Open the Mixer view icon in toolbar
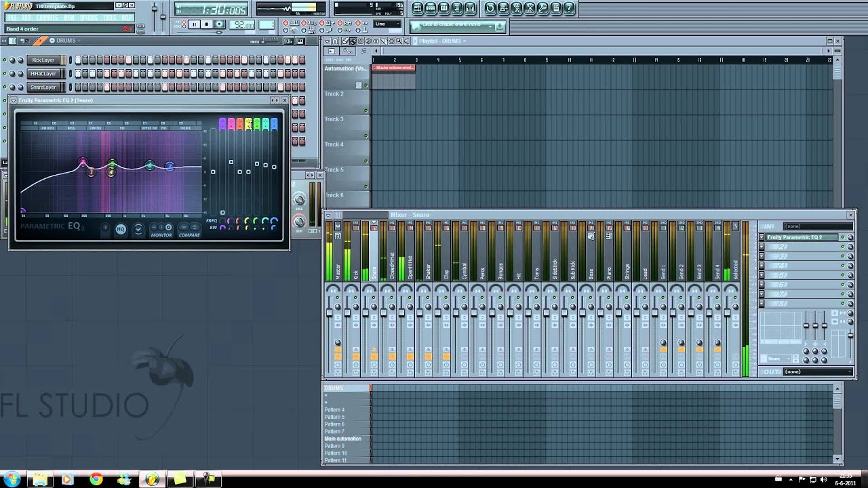Screen dimensions: 868x488 pyautogui.click(x=470, y=9)
